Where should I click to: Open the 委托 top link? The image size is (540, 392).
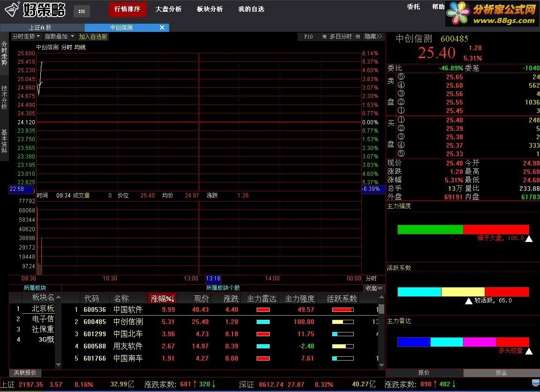[x=414, y=7]
